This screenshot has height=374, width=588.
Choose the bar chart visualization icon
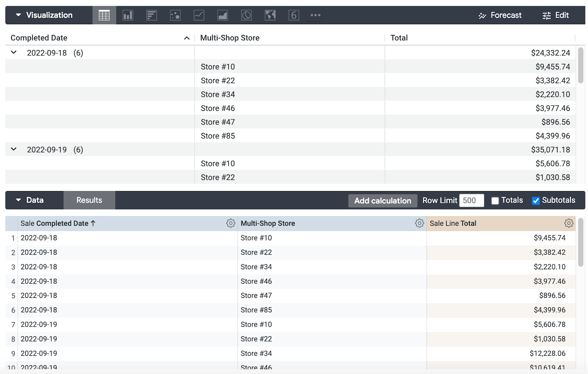click(151, 15)
